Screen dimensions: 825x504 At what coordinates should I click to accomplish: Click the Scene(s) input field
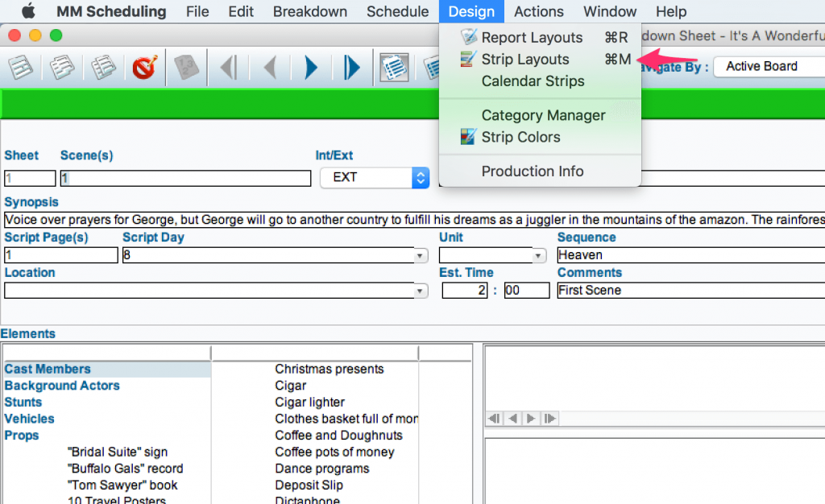click(x=186, y=178)
